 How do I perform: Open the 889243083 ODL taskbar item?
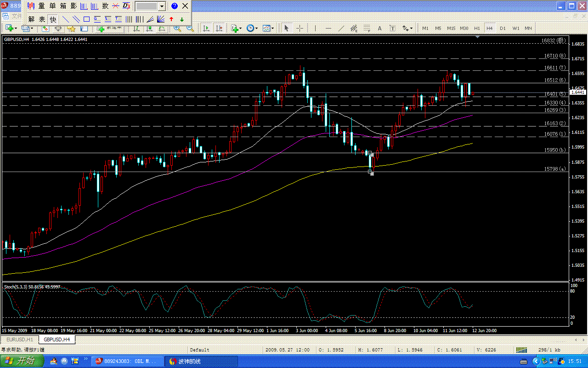(128, 361)
